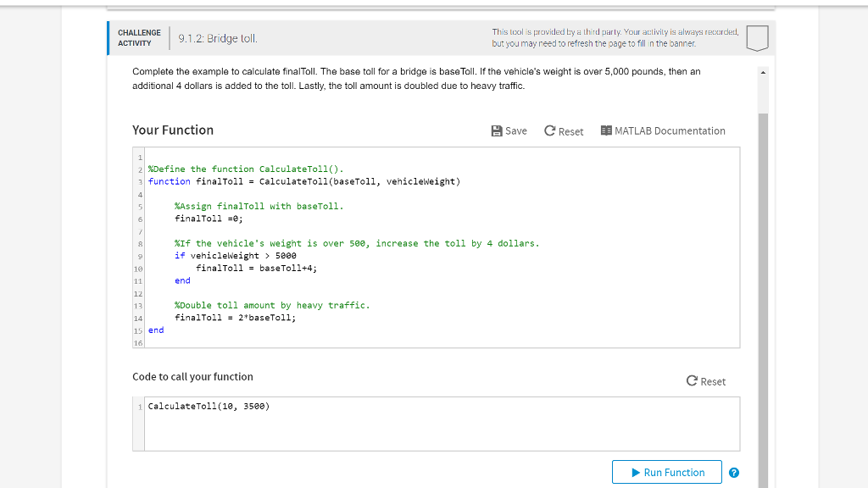Click the Reset icon above the function call box
Screen dimensions: 868x488
(x=691, y=381)
